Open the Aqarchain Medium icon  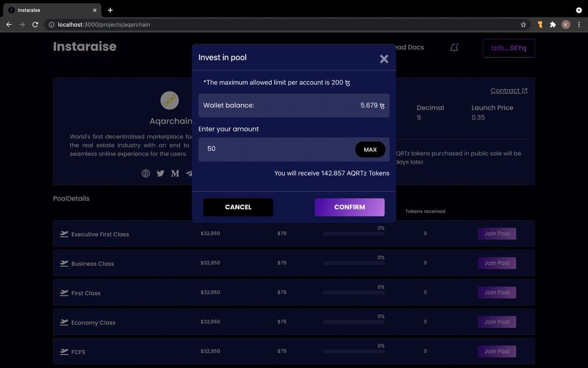pyautogui.click(x=175, y=173)
